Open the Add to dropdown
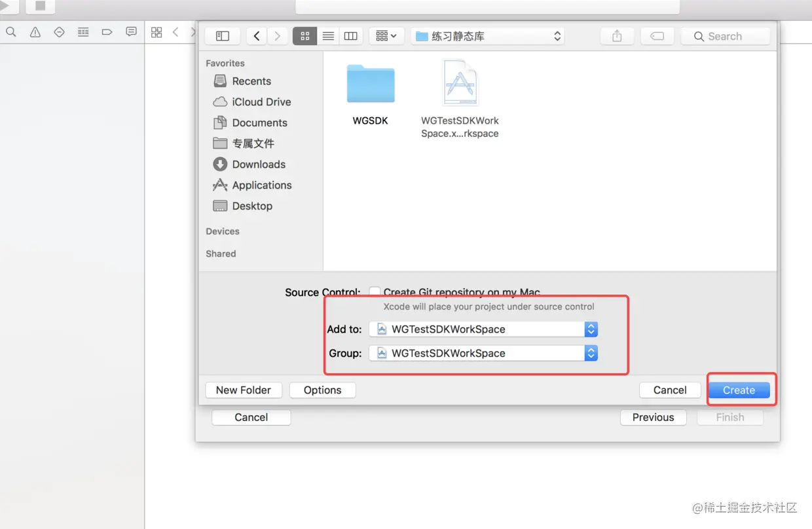812x529 pixels. click(x=483, y=329)
